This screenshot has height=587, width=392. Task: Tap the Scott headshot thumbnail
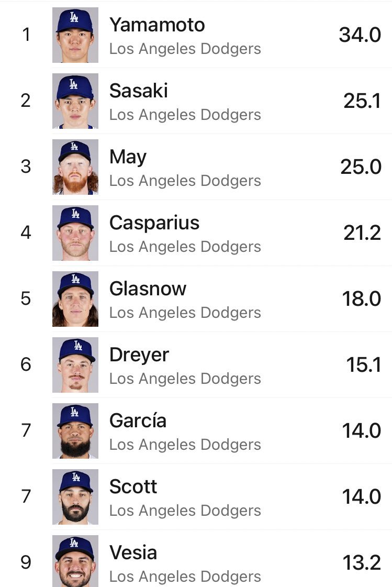pos(75,497)
